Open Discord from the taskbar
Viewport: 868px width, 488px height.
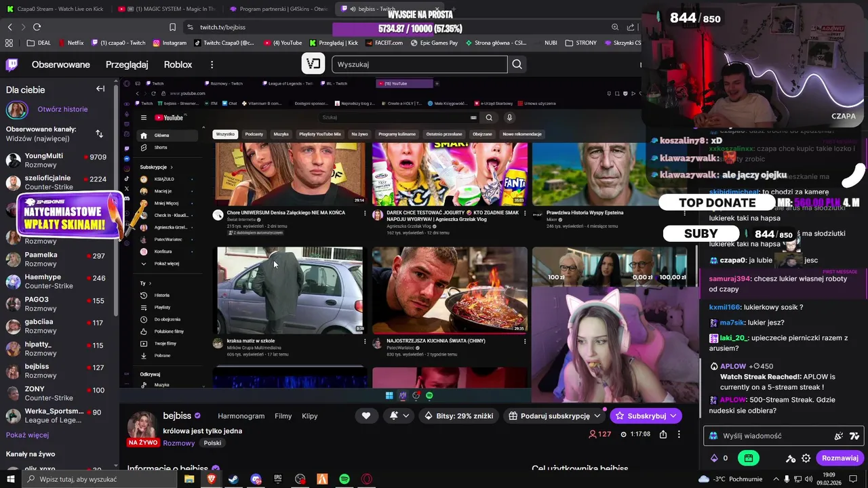tap(256, 479)
